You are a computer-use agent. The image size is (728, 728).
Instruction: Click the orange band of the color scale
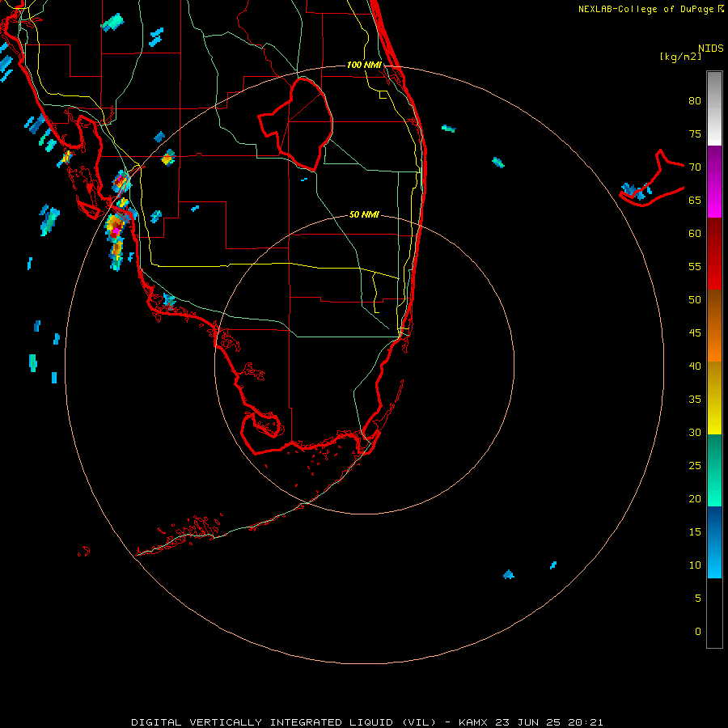pos(714,325)
